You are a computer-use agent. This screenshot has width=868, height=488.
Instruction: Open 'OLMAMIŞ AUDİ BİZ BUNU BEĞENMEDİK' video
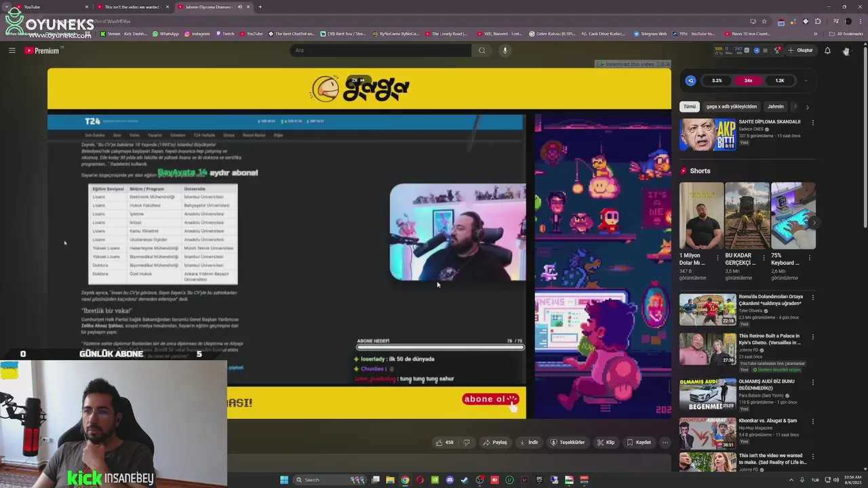(708, 394)
